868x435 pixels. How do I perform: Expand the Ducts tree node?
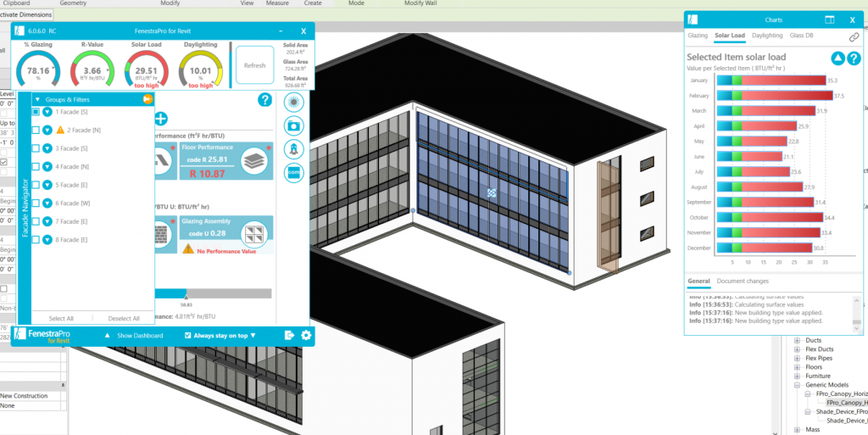[x=797, y=340]
